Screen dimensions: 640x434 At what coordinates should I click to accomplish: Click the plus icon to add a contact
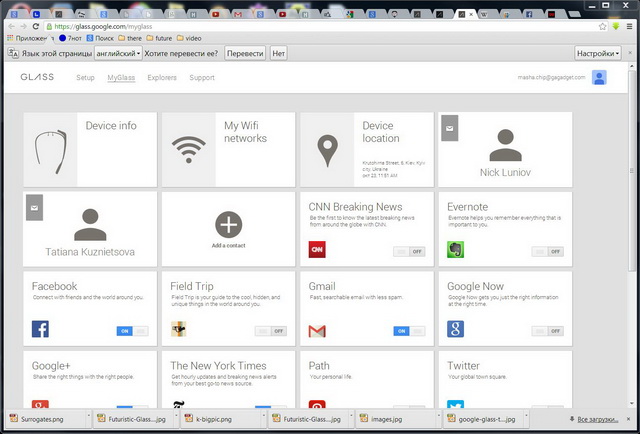coord(229,224)
